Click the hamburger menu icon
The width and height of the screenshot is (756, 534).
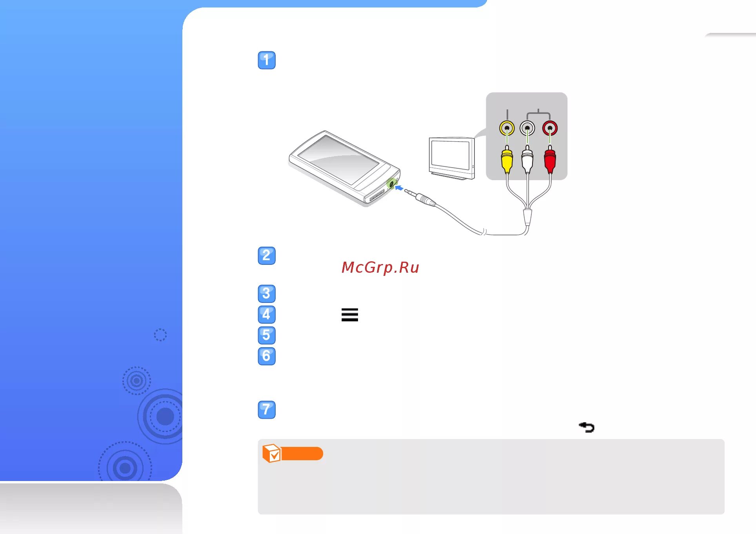[349, 314]
